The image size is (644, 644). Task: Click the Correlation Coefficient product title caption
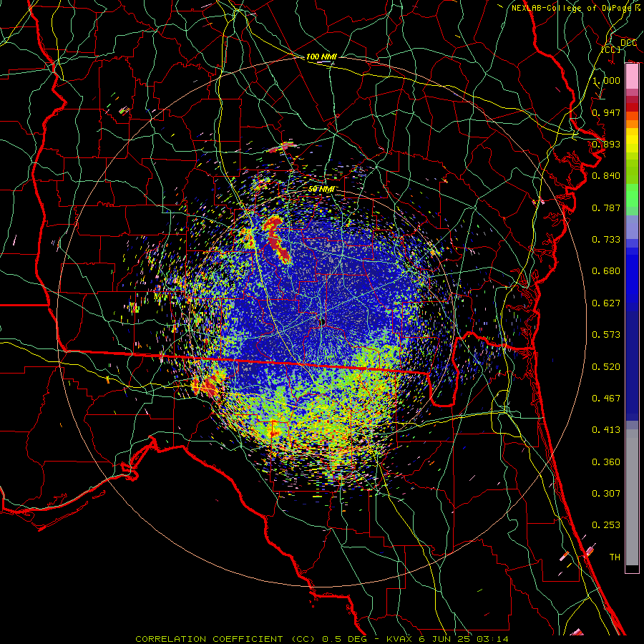322,639
